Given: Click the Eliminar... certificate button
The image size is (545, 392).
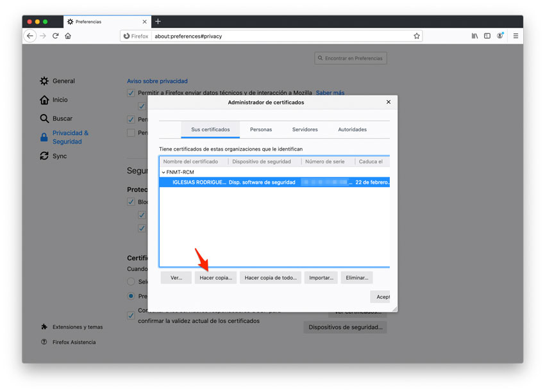Looking at the screenshot, I should (x=356, y=278).
